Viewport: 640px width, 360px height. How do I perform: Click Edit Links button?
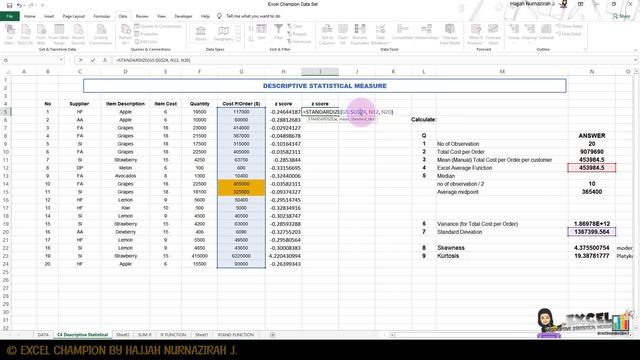pyautogui.click(x=146, y=42)
